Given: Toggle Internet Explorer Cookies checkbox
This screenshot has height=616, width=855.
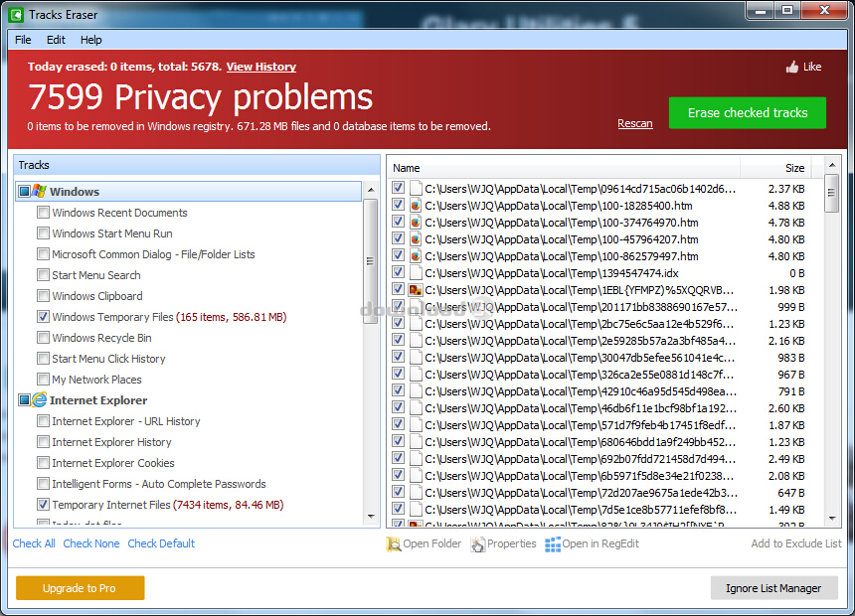Looking at the screenshot, I should click(43, 462).
